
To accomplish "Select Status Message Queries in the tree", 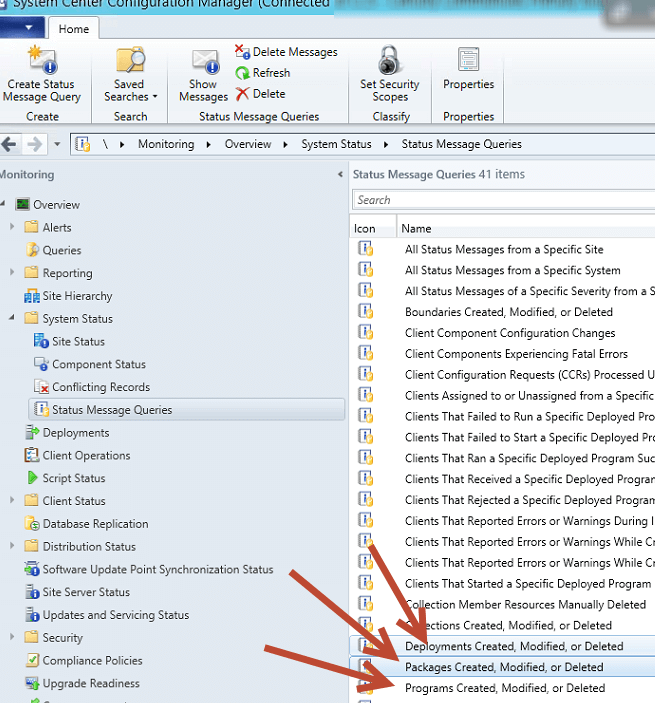I will point(187,410).
